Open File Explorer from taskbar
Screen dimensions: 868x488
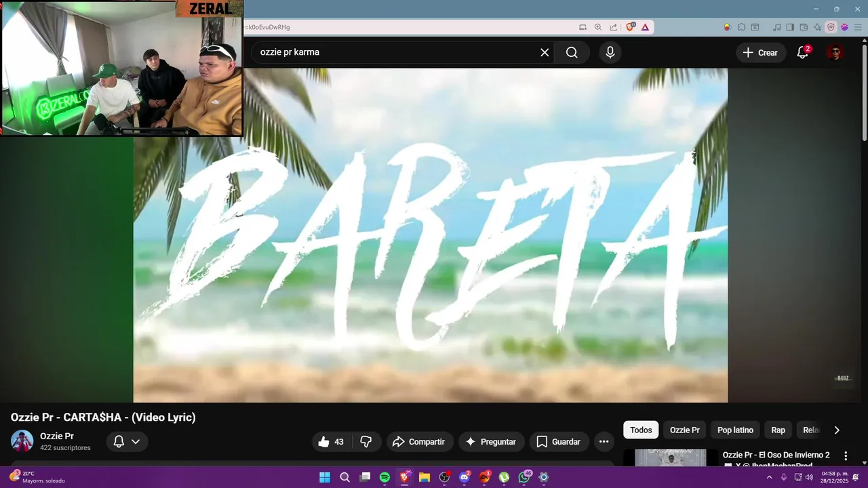(425, 477)
